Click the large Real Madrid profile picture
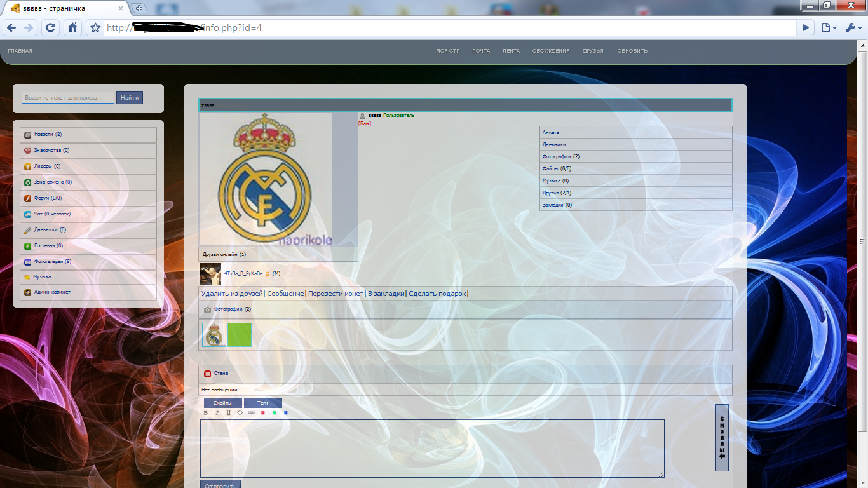 coord(266,179)
